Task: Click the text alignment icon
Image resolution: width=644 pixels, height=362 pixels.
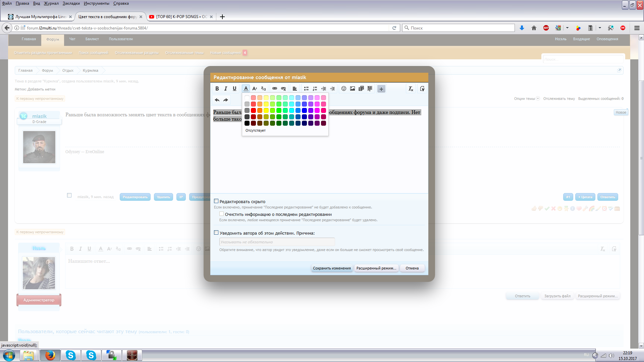Action: [x=294, y=89]
